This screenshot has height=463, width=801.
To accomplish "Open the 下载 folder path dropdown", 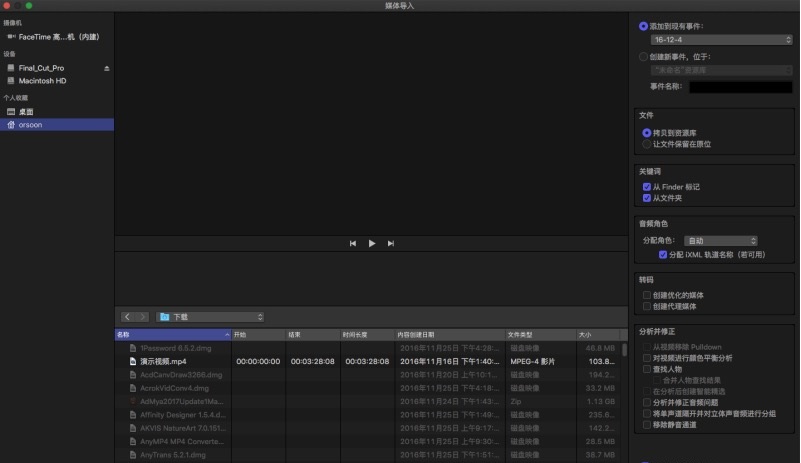I will pyautogui.click(x=210, y=317).
